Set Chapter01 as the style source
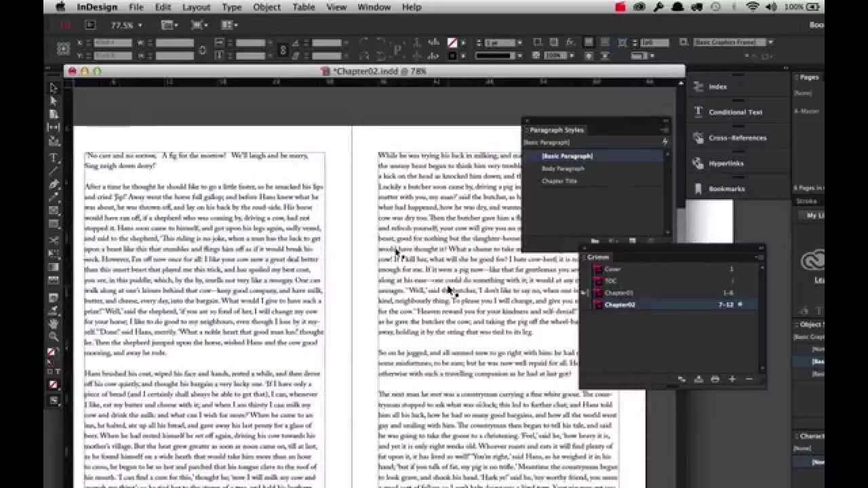 (585, 293)
